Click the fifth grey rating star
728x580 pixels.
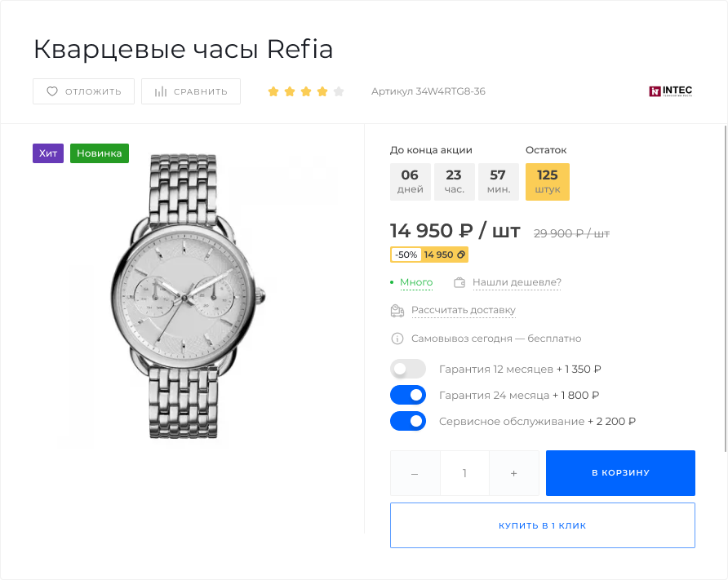pyautogui.click(x=339, y=91)
